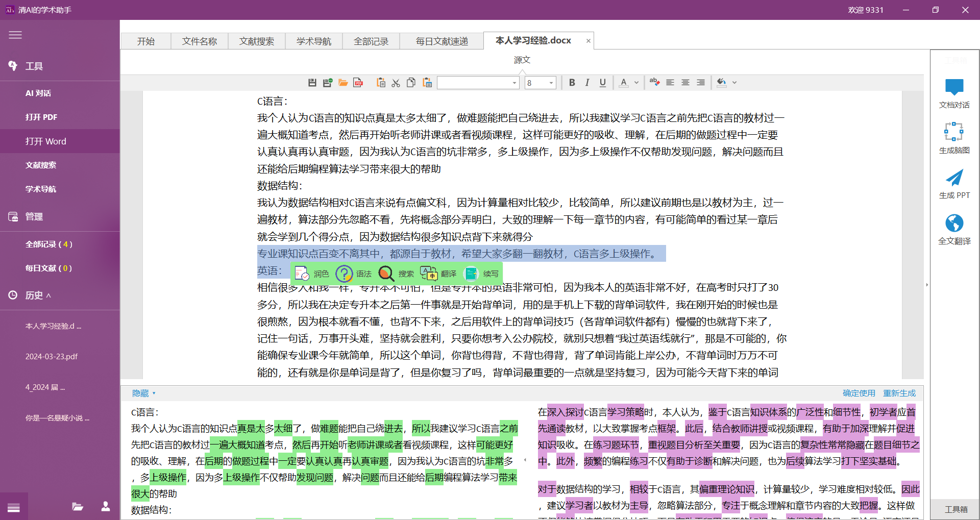
Task: Toggle Bold formatting
Action: [572, 83]
